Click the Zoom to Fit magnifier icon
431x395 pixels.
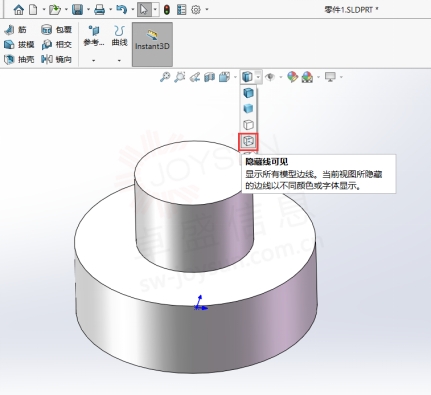(165, 77)
